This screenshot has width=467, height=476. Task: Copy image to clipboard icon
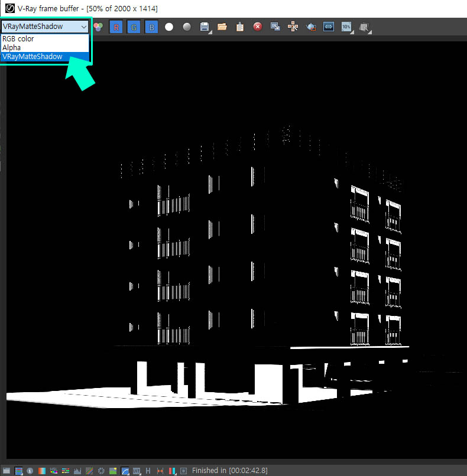coord(240,27)
